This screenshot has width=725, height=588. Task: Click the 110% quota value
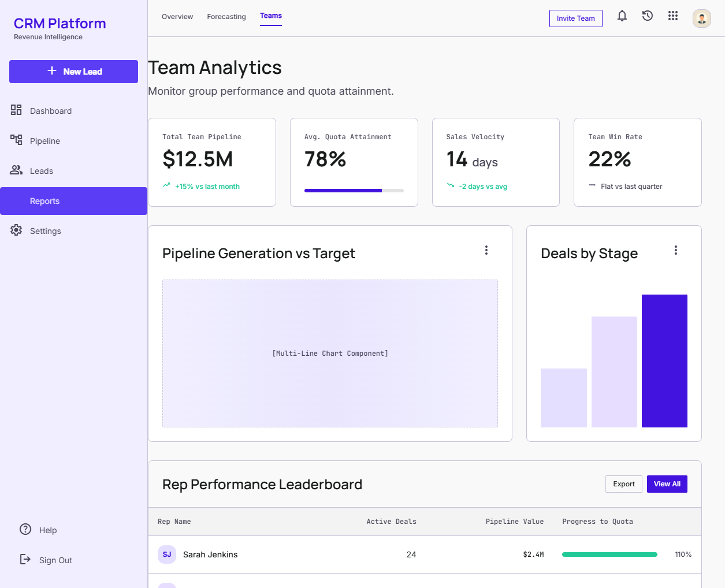coord(683,554)
